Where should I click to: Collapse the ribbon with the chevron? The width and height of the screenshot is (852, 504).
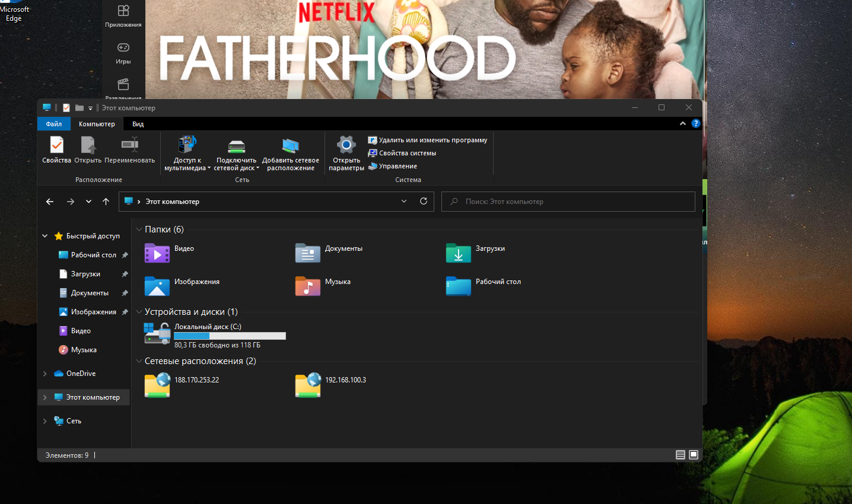click(683, 123)
